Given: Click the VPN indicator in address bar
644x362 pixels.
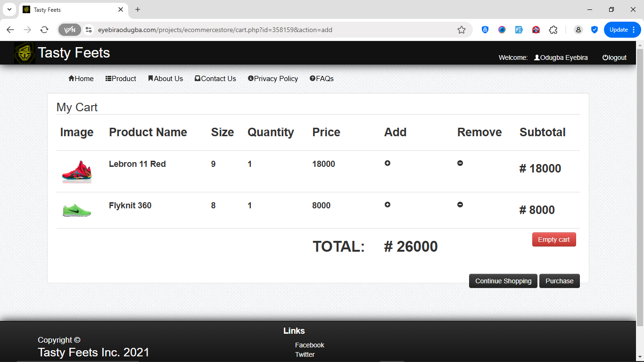Looking at the screenshot, I should pyautogui.click(x=70, y=30).
